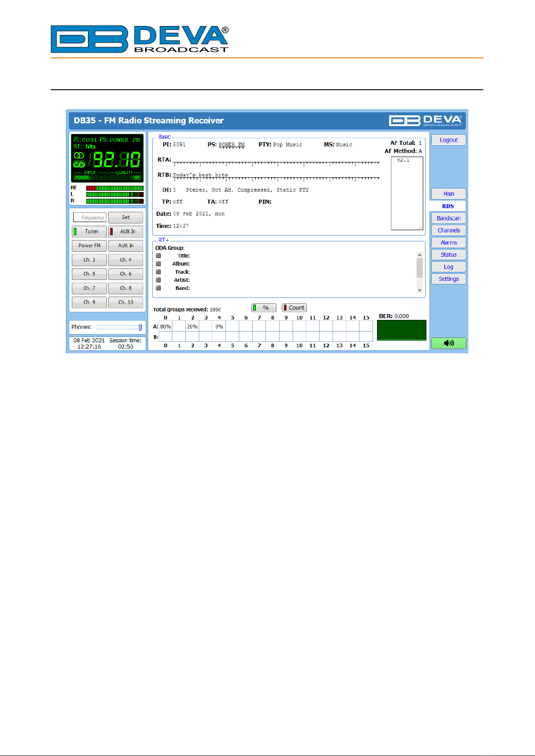535x756 pixels.
Task: Click the AF list resize grip corner
Action: (x=420, y=227)
